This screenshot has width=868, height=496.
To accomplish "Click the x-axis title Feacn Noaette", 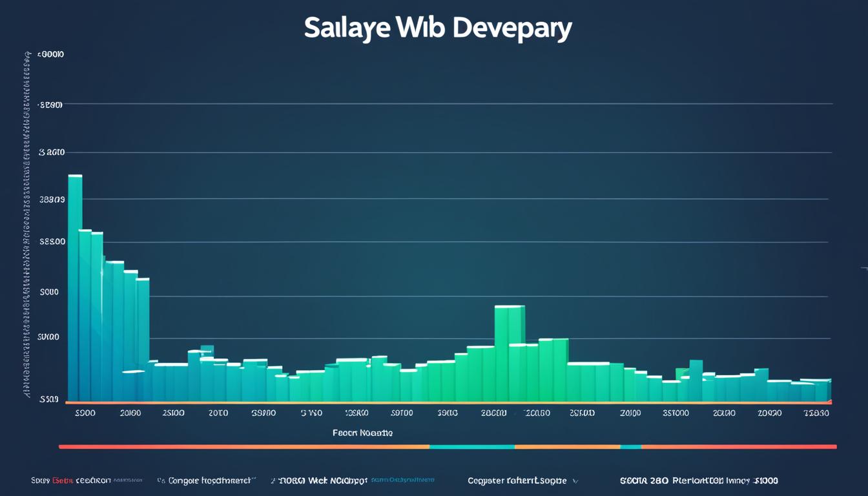I will 362,433.
